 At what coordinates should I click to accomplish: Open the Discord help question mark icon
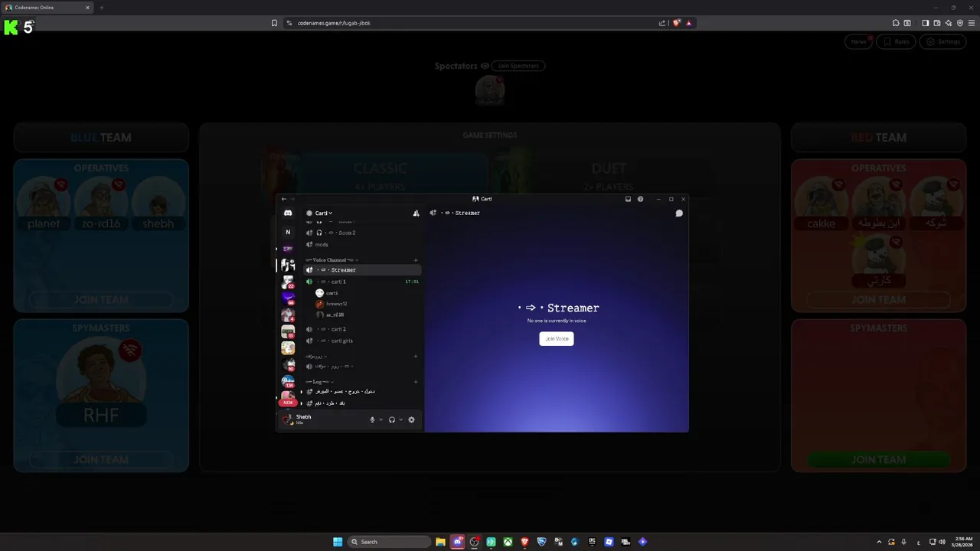[x=640, y=199]
